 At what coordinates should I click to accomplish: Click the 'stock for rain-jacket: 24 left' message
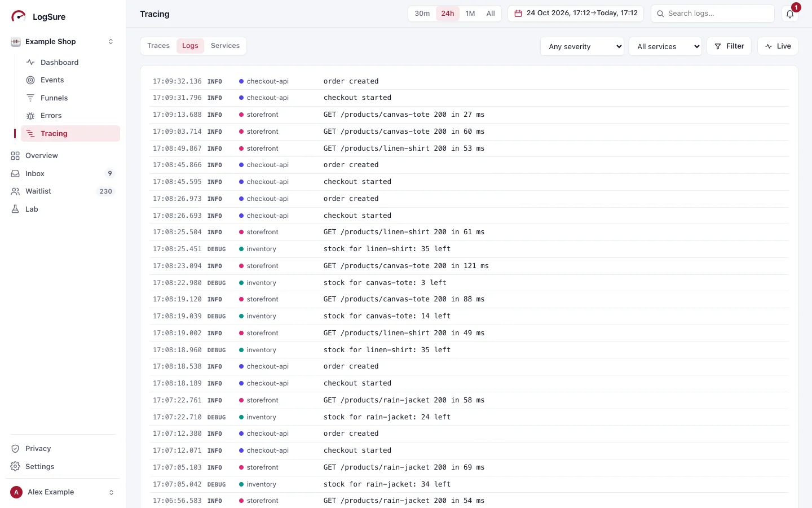[387, 417]
